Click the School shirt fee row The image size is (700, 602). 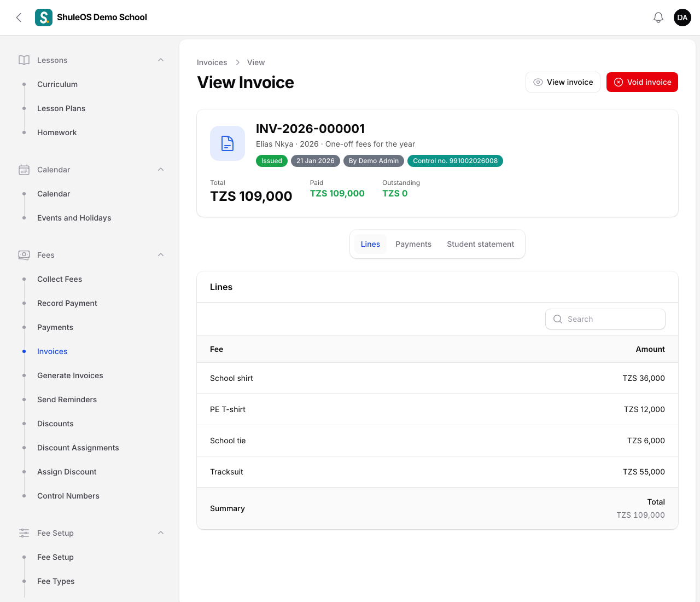point(437,378)
